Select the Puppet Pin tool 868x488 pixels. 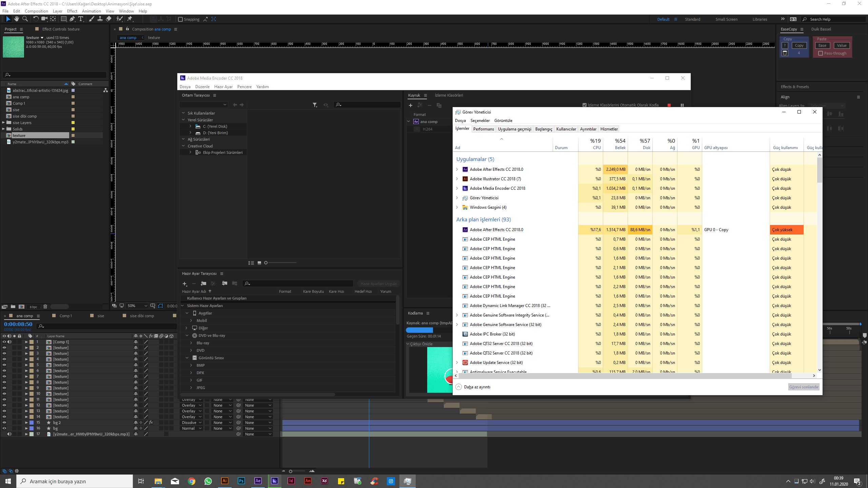click(130, 19)
